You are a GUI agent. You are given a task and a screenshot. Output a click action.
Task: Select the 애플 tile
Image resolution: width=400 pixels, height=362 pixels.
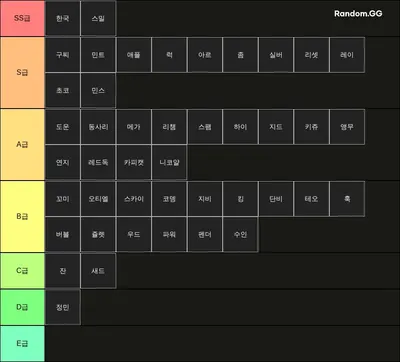[134, 55]
